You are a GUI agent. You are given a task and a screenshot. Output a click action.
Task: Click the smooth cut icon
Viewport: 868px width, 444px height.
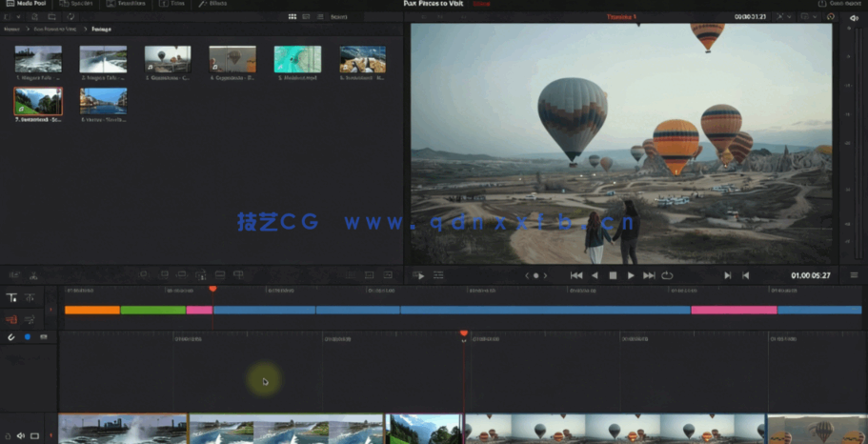pos(388,274)
